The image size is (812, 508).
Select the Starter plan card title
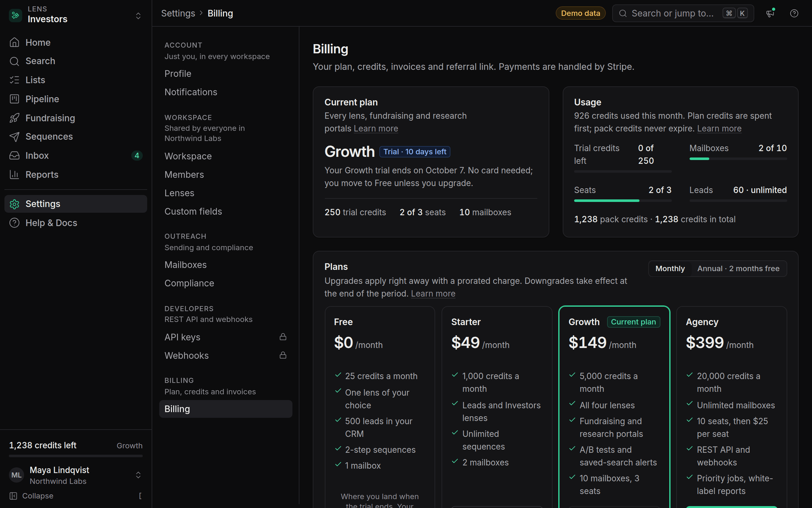pos(466,322)
